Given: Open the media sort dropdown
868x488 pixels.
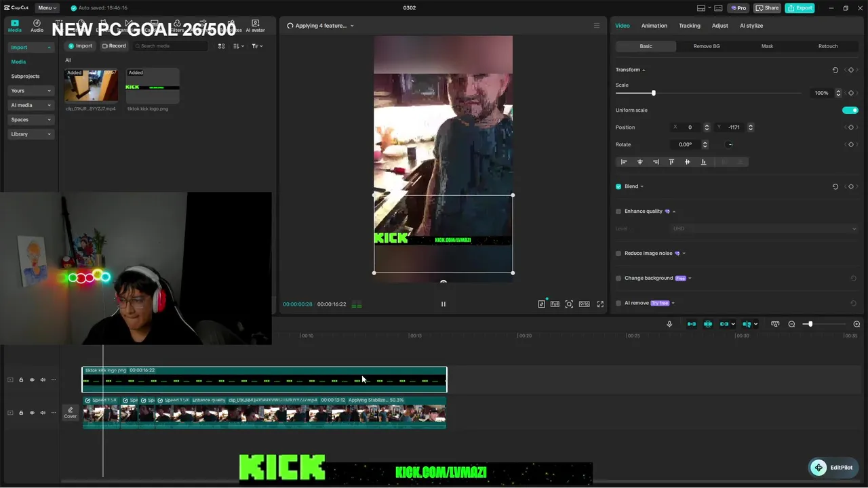Looking at the screenshot, I should (x=238, y=46).
